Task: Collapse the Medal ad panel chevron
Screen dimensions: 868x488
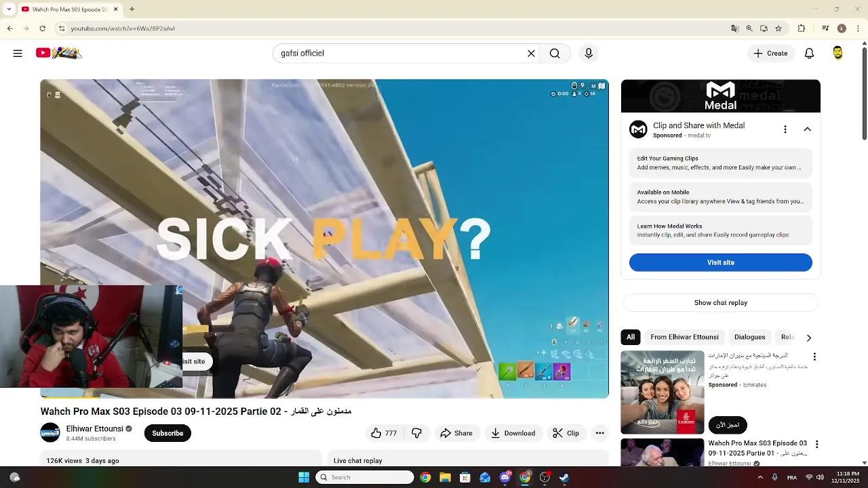Action: [x=807, y=129]
